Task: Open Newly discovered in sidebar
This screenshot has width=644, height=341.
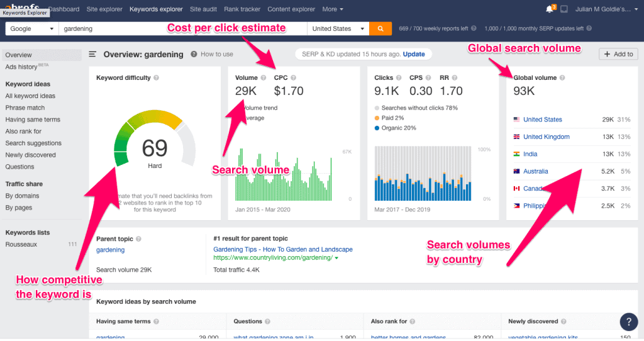Action: click(x=30, y=155)
